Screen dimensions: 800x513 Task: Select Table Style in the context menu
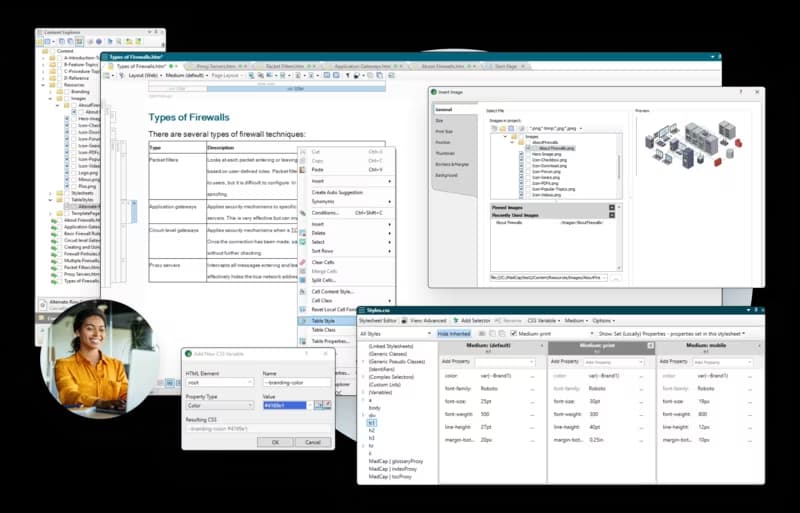327,321
